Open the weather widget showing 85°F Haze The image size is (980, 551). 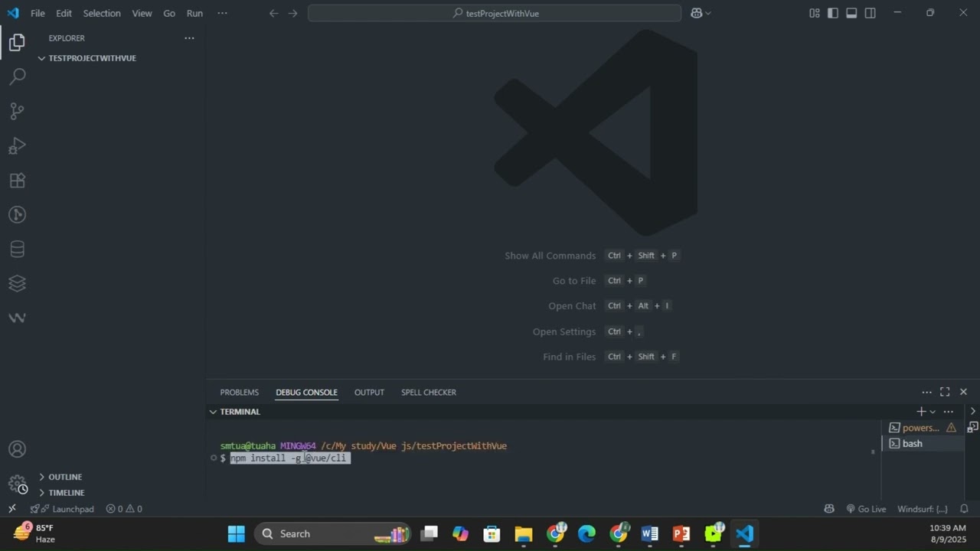[x=34, y=533]
